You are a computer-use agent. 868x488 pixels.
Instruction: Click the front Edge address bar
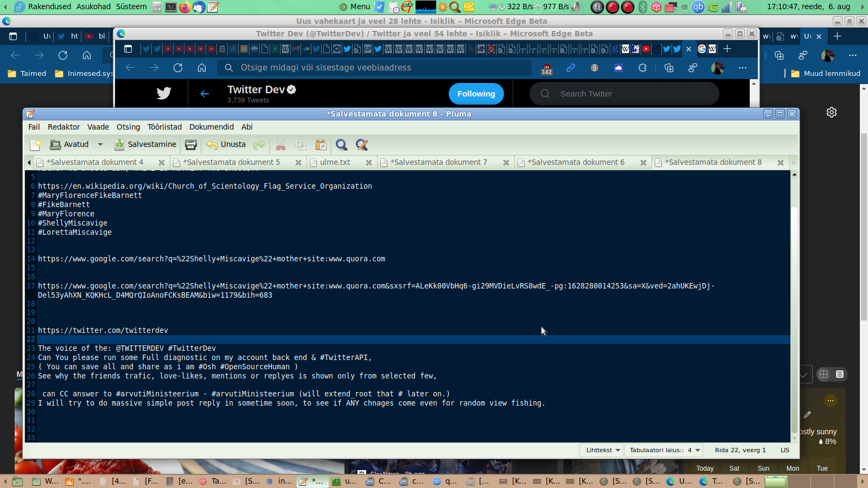pyautogui.click(x=374, y=68)
